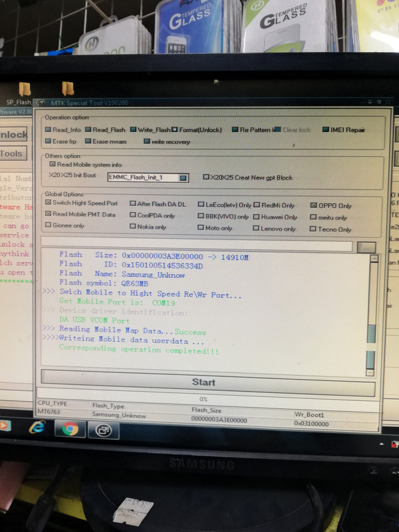The image size is (399, 532).
Task: Click the 'Reading Mobile Map Data...Success' line
Action: pos(132,330)
